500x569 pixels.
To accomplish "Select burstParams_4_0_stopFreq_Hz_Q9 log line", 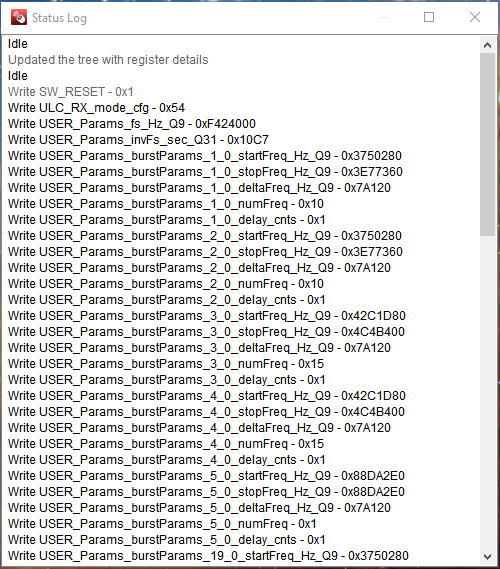I will 206,411.
